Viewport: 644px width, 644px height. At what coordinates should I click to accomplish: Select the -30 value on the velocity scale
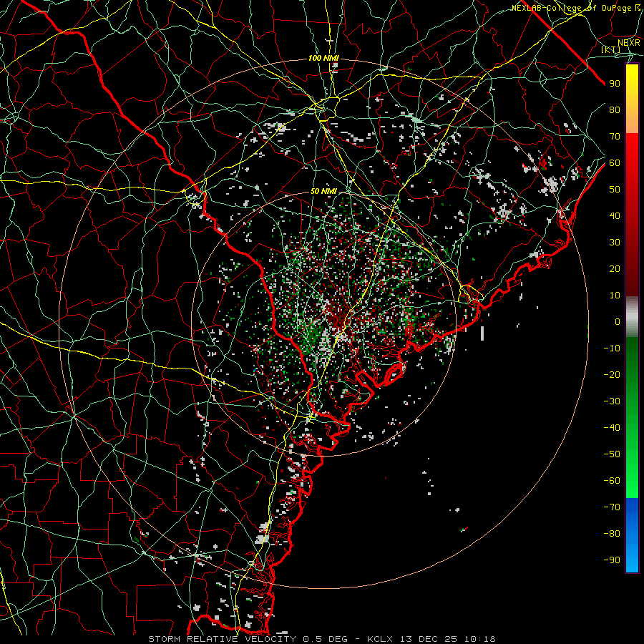coord(612,401)
